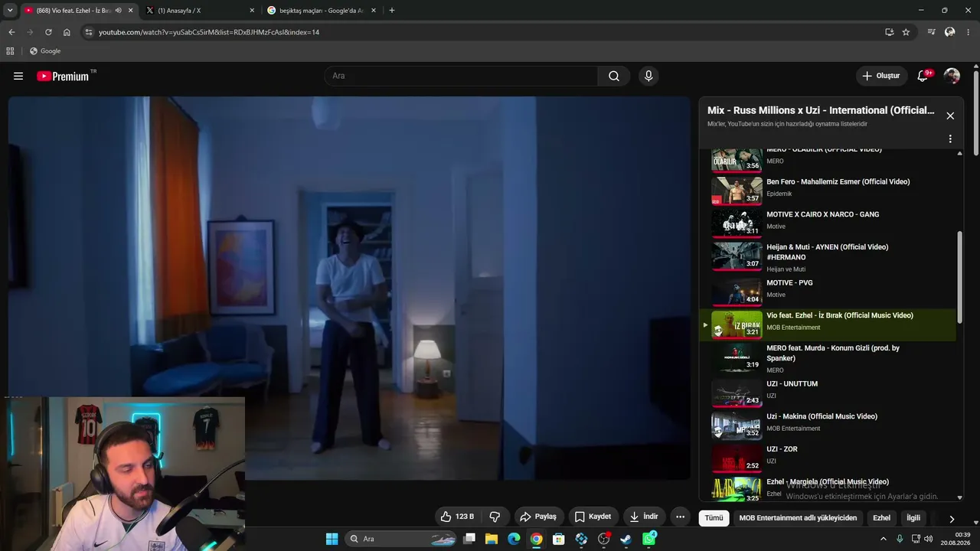The image size is (980, 551).
Task: Switch to the beşiktaş maçları Google tab
Action: 321,11
